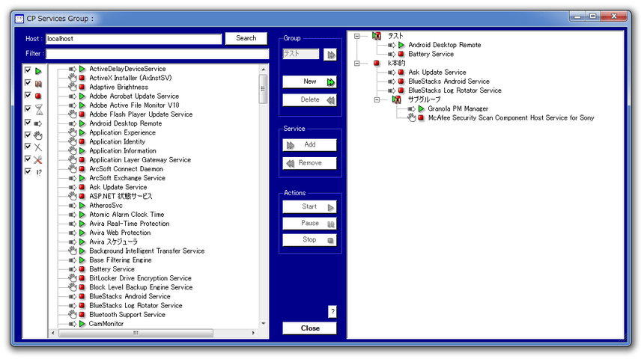Click hand icon beside Adaptive Brightness

tap(73, 87)
